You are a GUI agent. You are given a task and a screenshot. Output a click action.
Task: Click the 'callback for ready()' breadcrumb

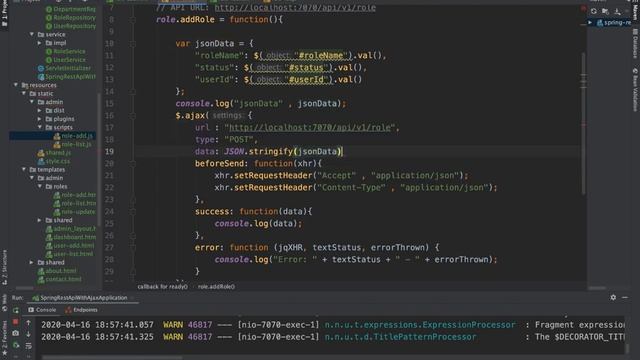pos(162,287)
